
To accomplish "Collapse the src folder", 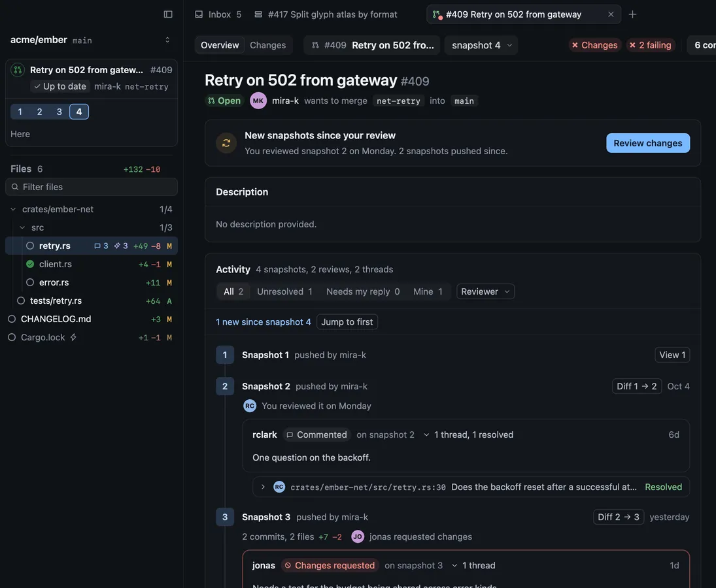I will [22, 227].
